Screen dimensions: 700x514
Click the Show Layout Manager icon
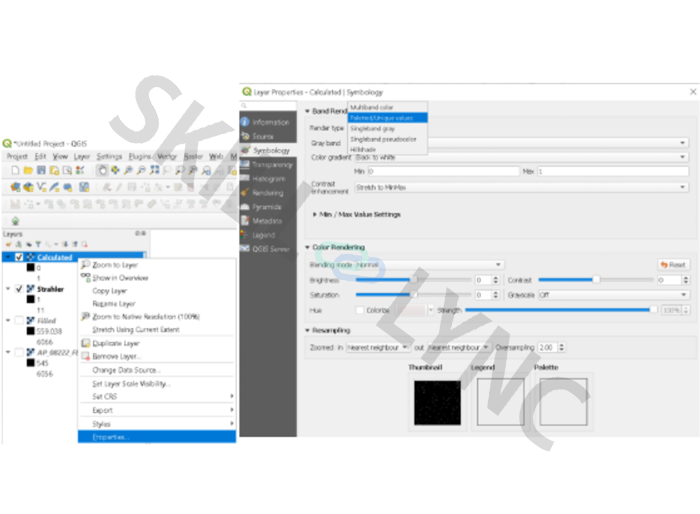coord(67,170)
